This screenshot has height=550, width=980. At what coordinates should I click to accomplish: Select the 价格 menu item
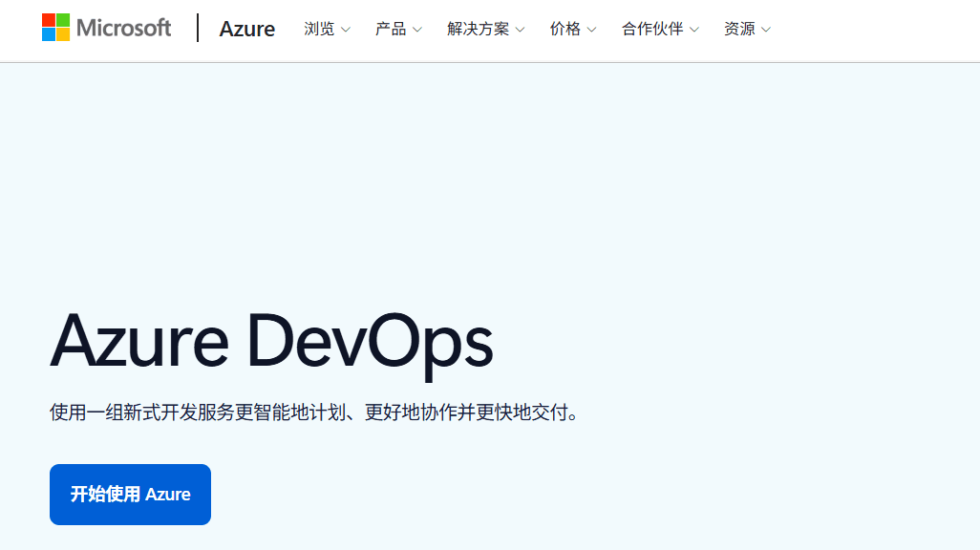565,29
